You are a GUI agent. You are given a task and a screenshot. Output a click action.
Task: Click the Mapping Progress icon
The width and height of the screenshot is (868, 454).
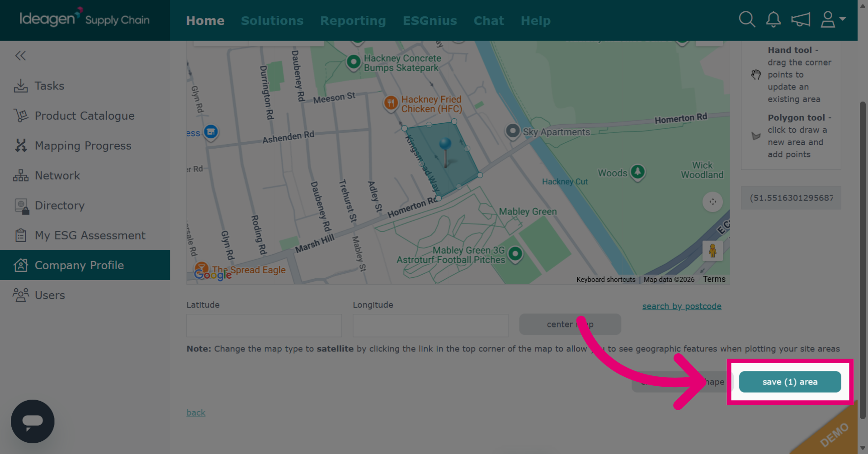coord(21,145)
